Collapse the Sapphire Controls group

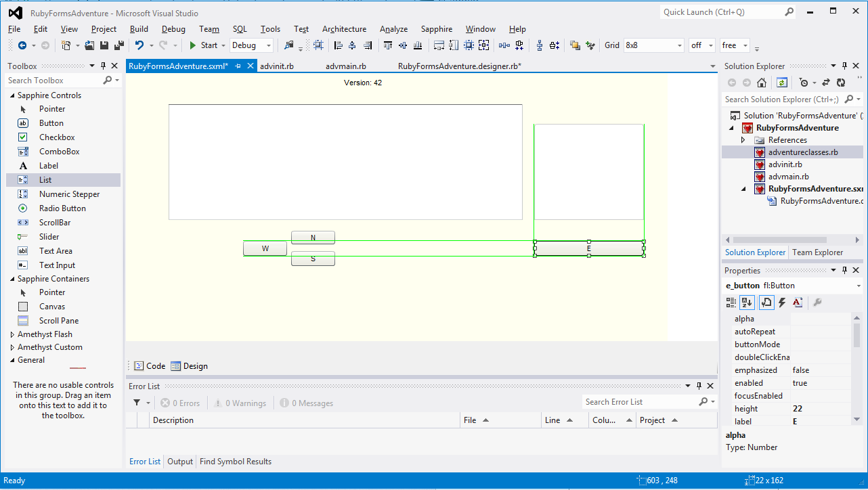[12, 95]
